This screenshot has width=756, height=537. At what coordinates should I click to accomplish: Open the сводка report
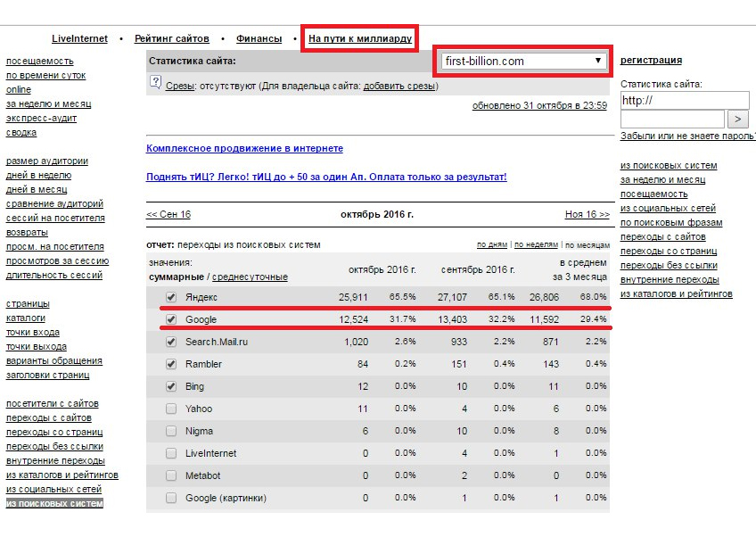coord(21,132)
